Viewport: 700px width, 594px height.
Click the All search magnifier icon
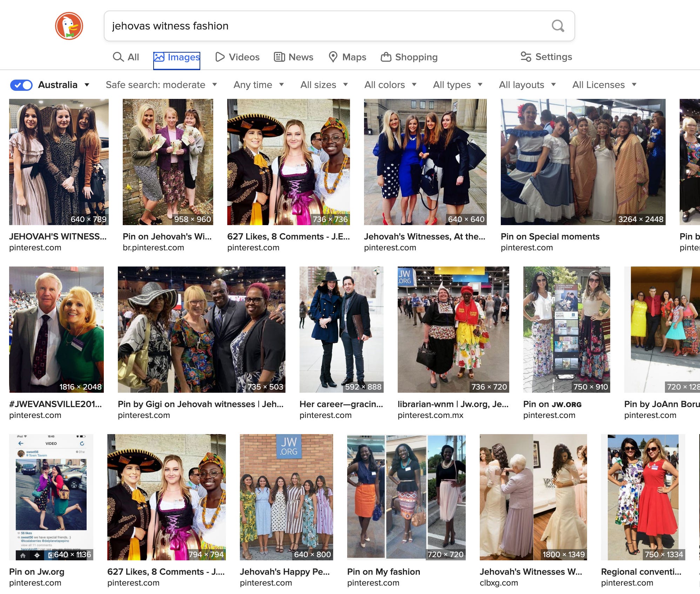118,57
